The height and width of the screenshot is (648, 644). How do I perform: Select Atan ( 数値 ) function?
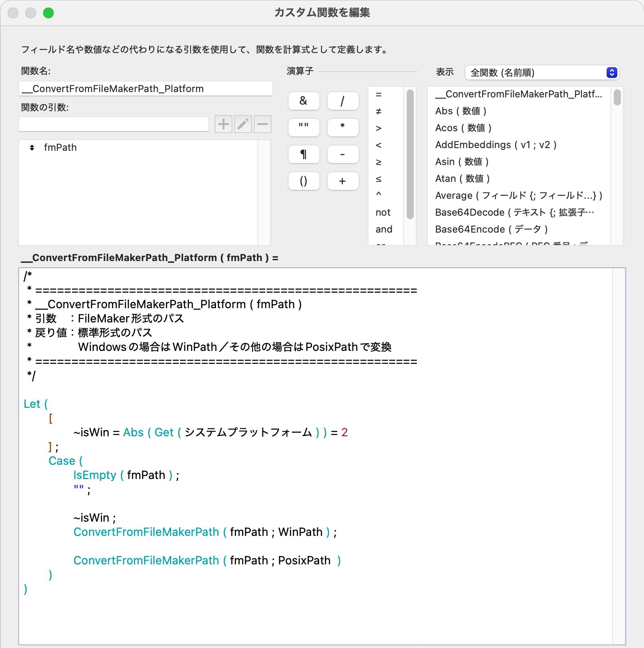[519, 179]
